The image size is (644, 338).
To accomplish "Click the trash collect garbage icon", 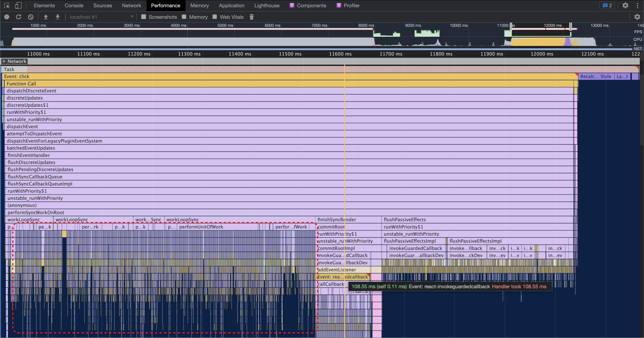I will 251,17.
